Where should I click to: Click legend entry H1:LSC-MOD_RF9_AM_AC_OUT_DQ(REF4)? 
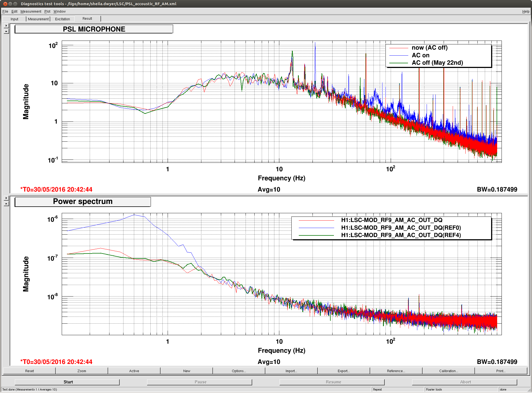coord(401,235)
